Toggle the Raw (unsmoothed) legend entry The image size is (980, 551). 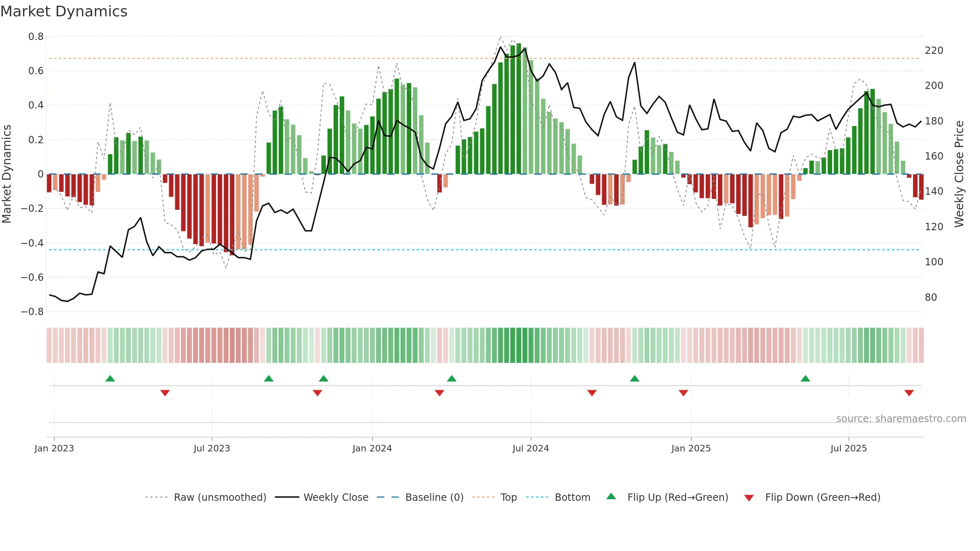pos(206,497)
